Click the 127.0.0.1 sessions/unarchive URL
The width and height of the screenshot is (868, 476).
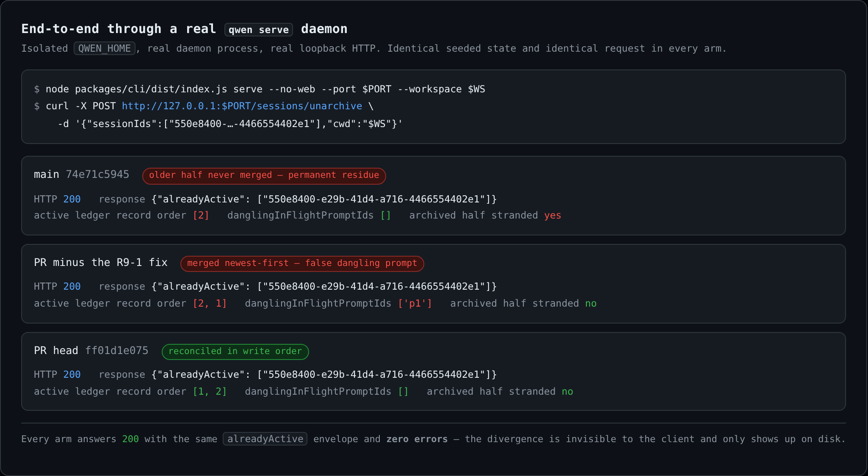click(242, 106)
